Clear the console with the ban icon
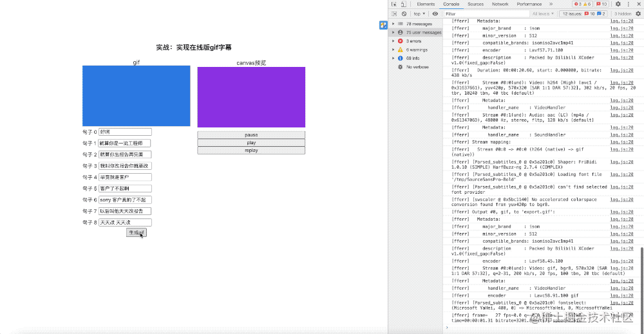644x334 pixels. [404, 14]
